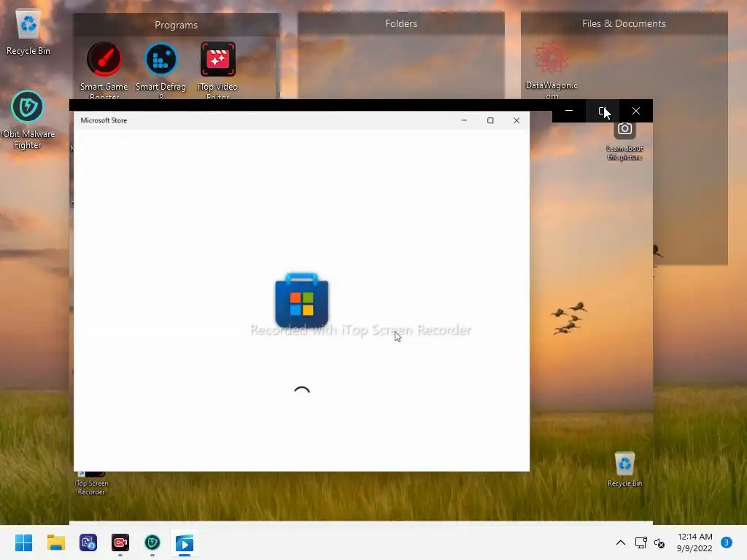This screenshot has width=747, height=560.
Task: Click the Microsoft Store logo splash image
Action: 301,300
